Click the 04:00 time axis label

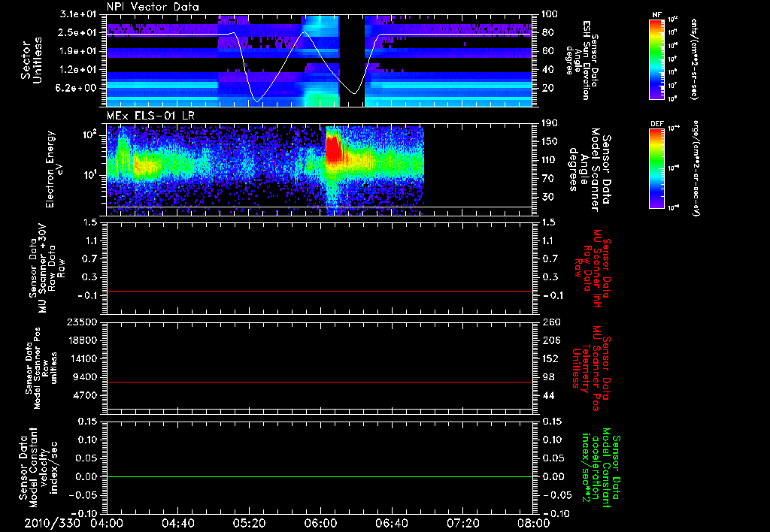(x=107, y=523)
